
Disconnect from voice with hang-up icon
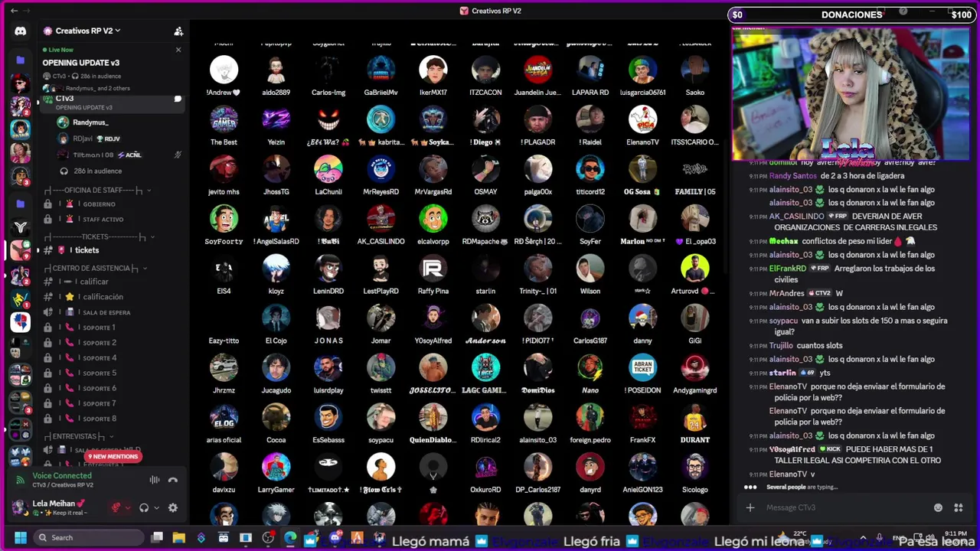[173, 480]
